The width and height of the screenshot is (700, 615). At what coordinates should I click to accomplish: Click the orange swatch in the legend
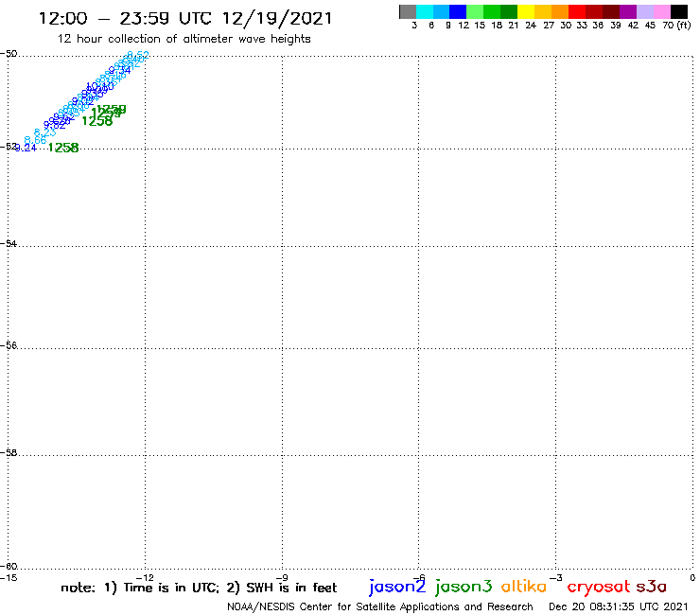(x=560, y=11)
